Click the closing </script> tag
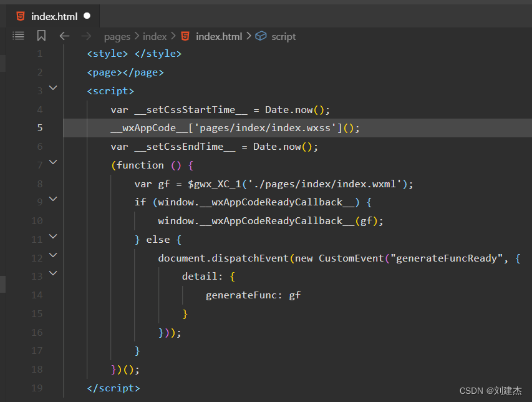This screenshot has width=532, height=402. (x=114, y=388)
